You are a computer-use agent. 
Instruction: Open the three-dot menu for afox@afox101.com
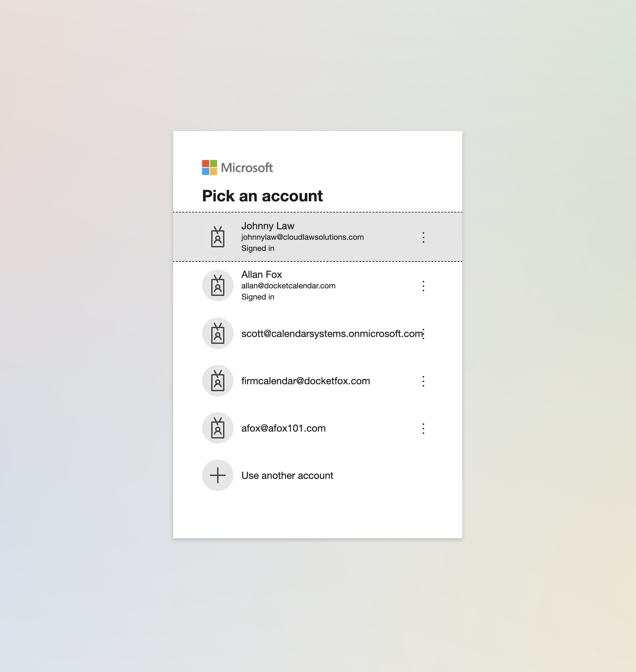click(423, 429)
